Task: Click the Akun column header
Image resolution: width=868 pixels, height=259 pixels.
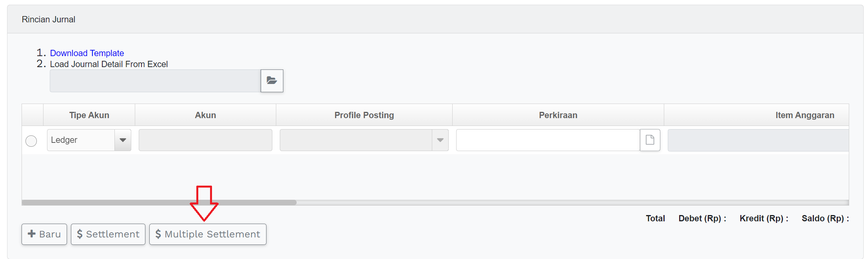Action: coord(205,115)
